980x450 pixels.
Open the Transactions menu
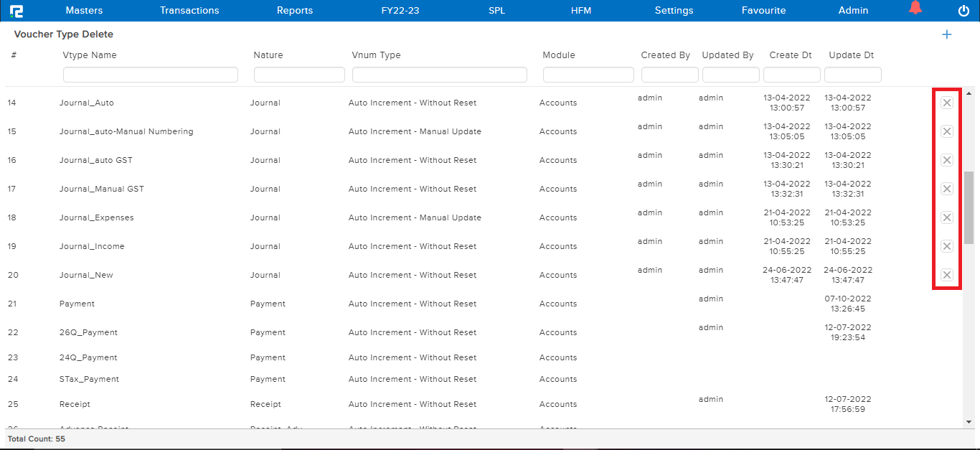click(x=189, y=10)
